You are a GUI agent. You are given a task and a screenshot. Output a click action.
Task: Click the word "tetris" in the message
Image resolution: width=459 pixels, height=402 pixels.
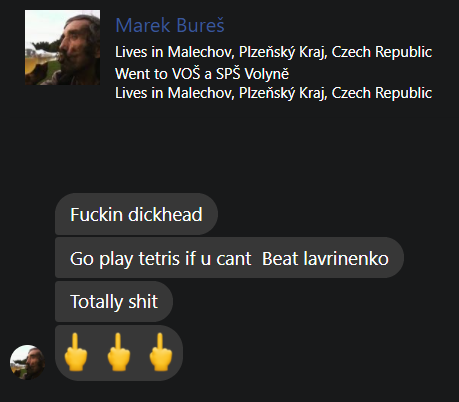pos(159,259)
